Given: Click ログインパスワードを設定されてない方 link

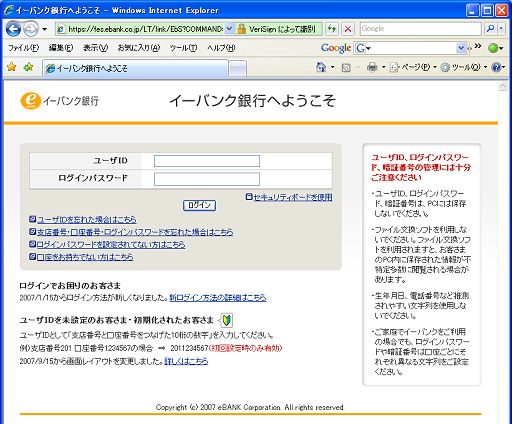Looking at the screenshot, I should click(111, 245).
